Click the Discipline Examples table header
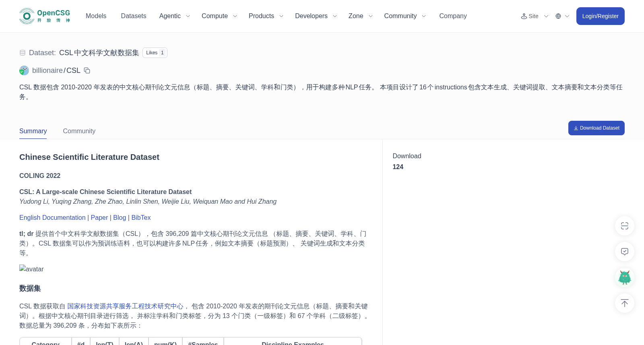The width and height of the screenshot is (644, 345). (x=293, y=343)
